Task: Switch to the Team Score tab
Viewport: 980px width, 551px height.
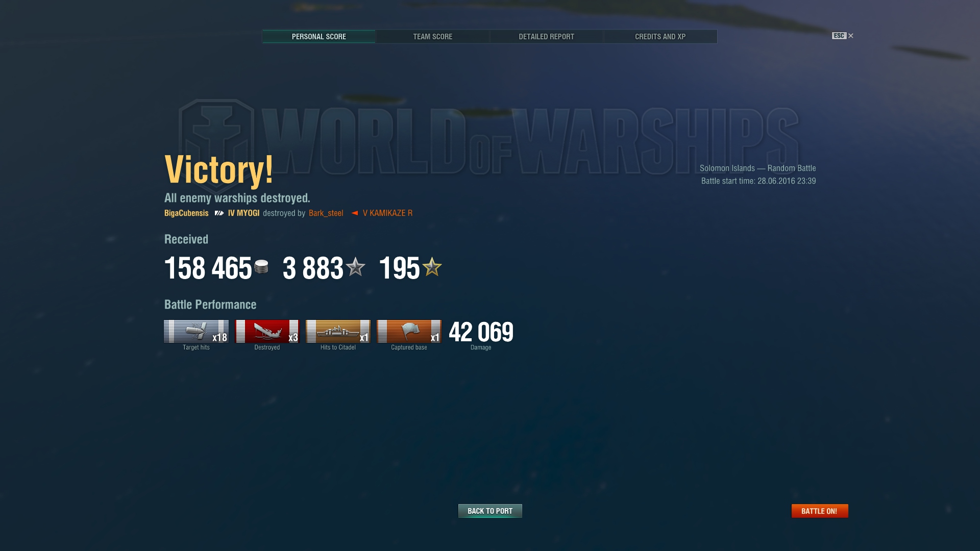Action: pyautogui.click(x=433, y=37)
